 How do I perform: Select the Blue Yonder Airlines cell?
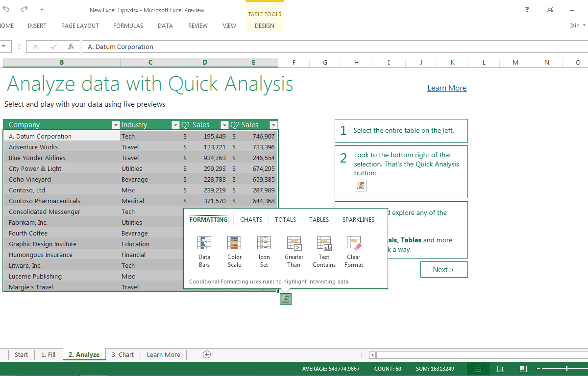(x=62, y=158)
